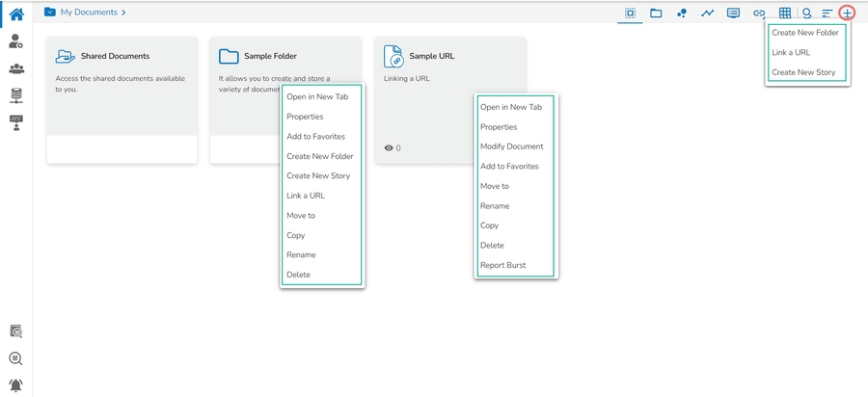Click Delete in folder context menu
Screen dimensions: 868x397
pyautogui.click(x=298, y=275)
